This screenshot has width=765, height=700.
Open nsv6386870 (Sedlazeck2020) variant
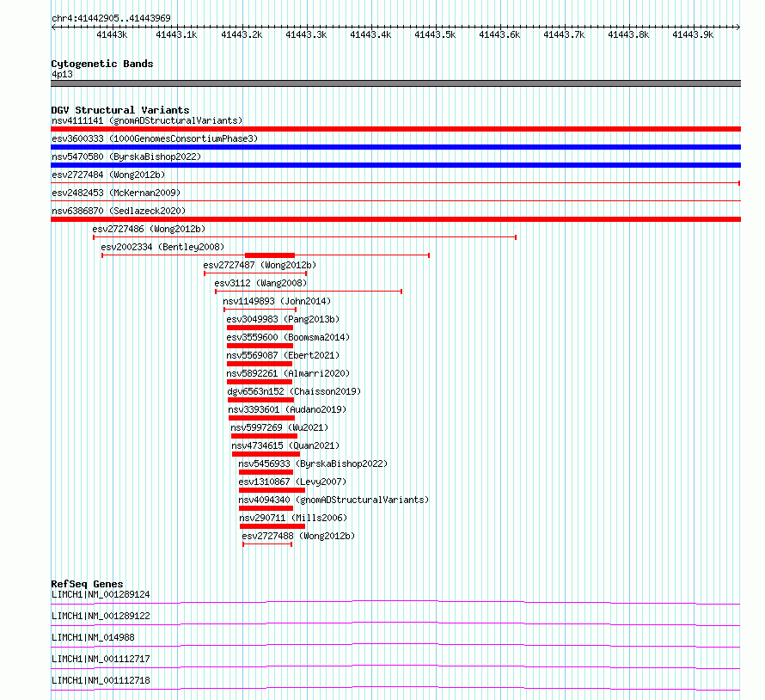(119, 211)
